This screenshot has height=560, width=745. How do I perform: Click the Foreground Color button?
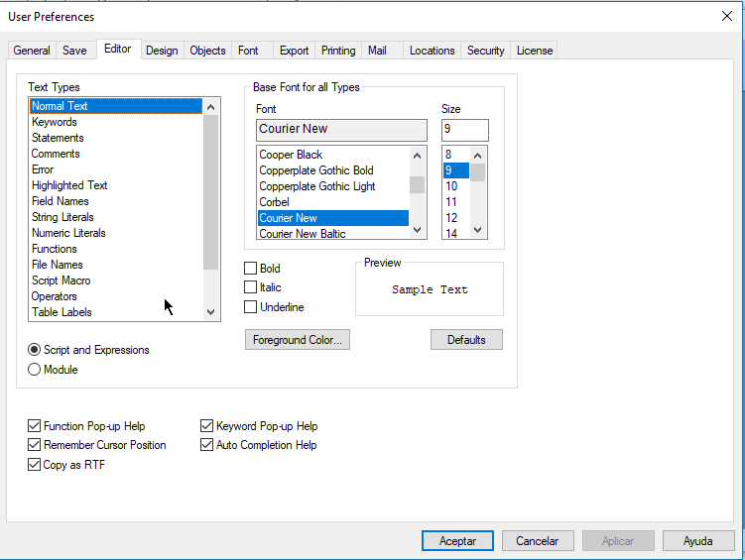pos(297,340)
